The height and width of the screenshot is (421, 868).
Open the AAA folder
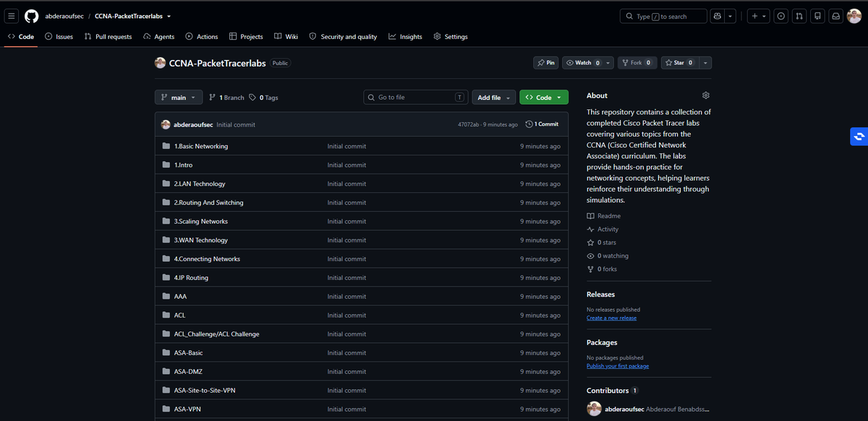pos(180,297)
